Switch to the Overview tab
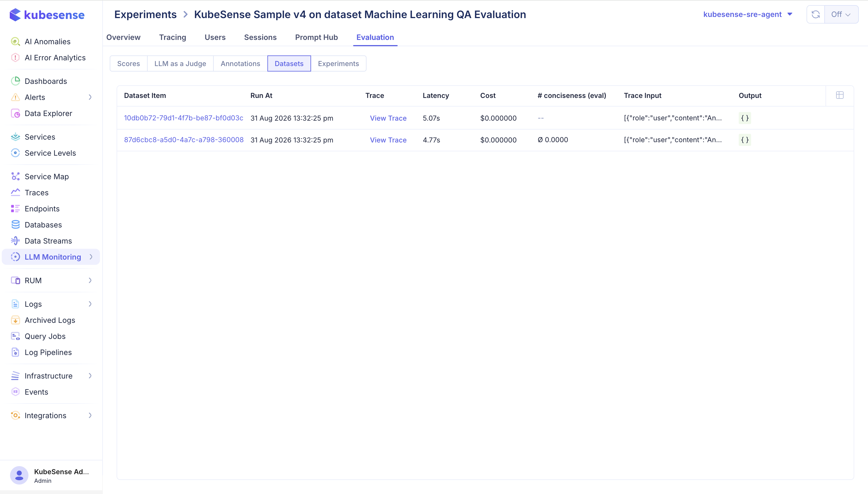Image resolution: width=868 pixels, height=494 pixels. (x=123, y=37)
